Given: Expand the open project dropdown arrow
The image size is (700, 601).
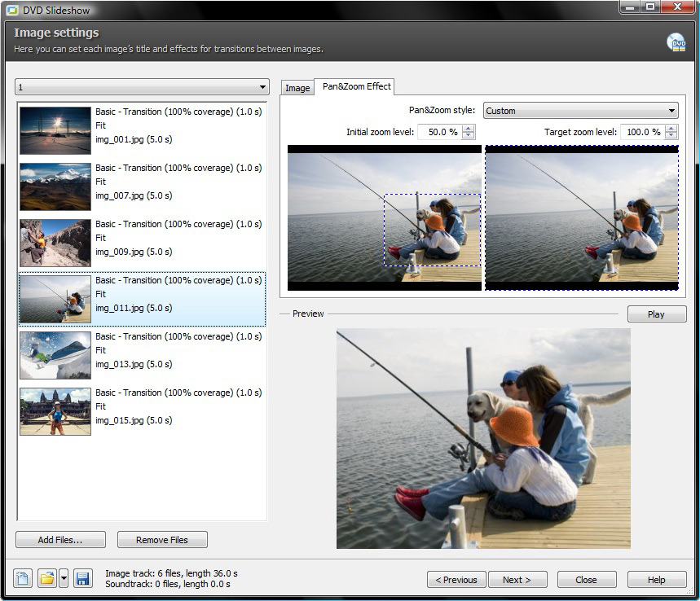Looking at the screenshot, I should [x=64, y=579].
